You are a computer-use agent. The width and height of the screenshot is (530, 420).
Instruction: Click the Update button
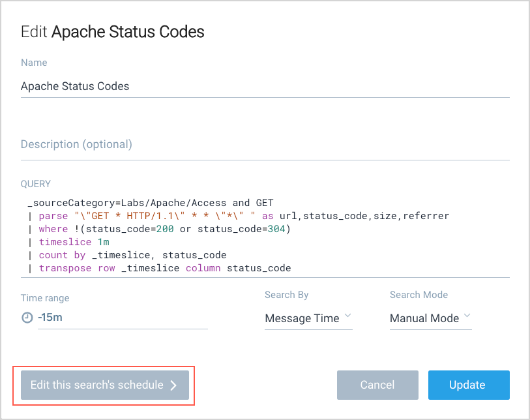(468, 385)
